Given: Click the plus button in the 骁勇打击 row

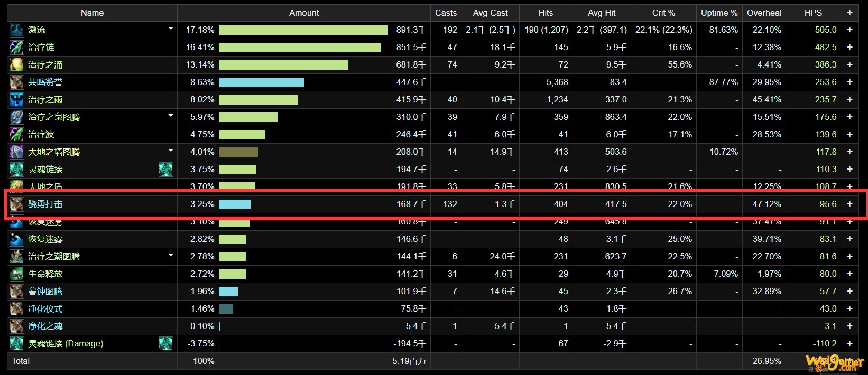Looking at the screenshot, I should coord(850,204).
